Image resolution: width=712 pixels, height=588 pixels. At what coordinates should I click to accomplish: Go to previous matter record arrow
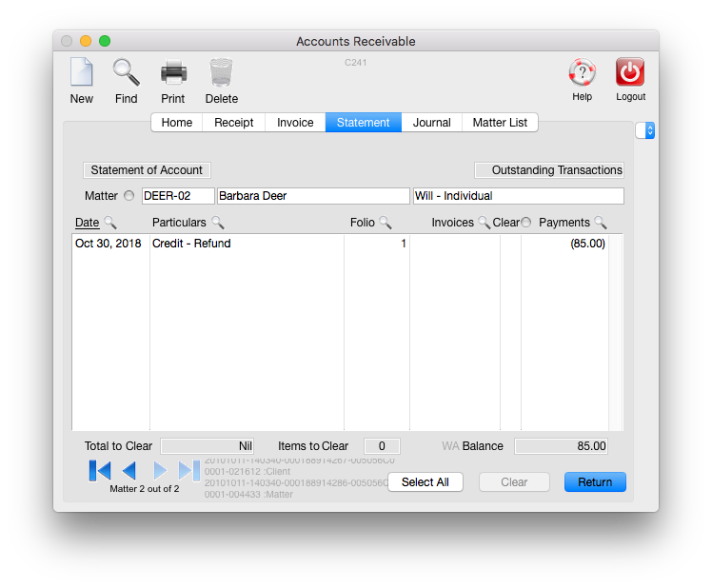click(x=129, y=470)
